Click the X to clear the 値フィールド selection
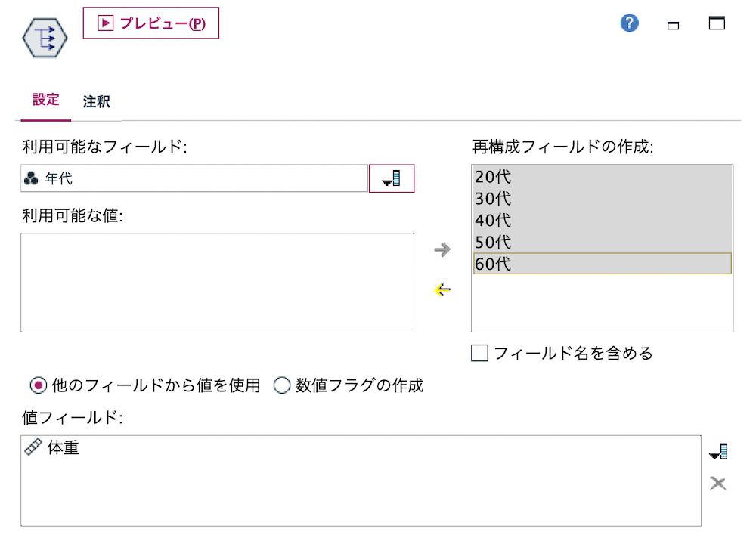 [718, 483]
